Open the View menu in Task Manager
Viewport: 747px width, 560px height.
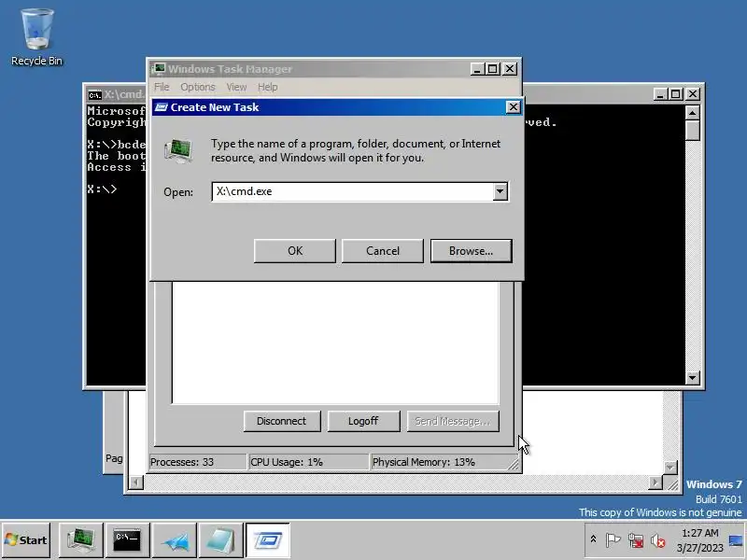pos(236,87)
